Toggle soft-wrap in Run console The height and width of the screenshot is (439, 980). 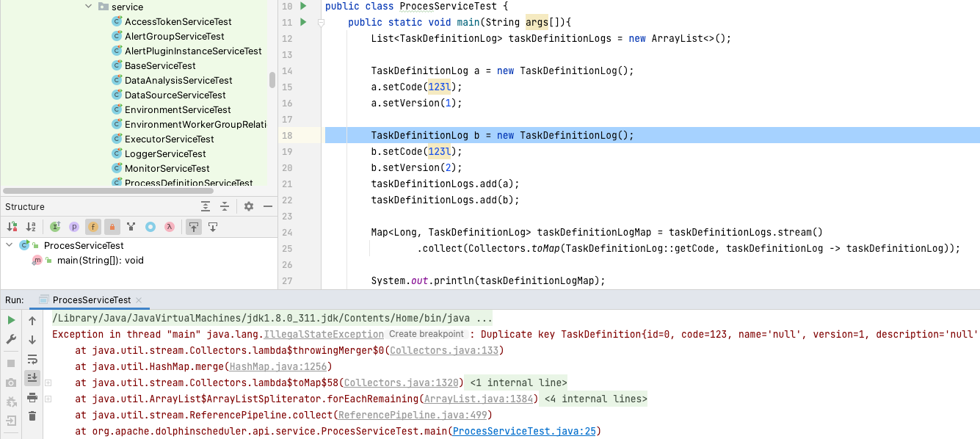pyautogui.click(x=32, y=359)
